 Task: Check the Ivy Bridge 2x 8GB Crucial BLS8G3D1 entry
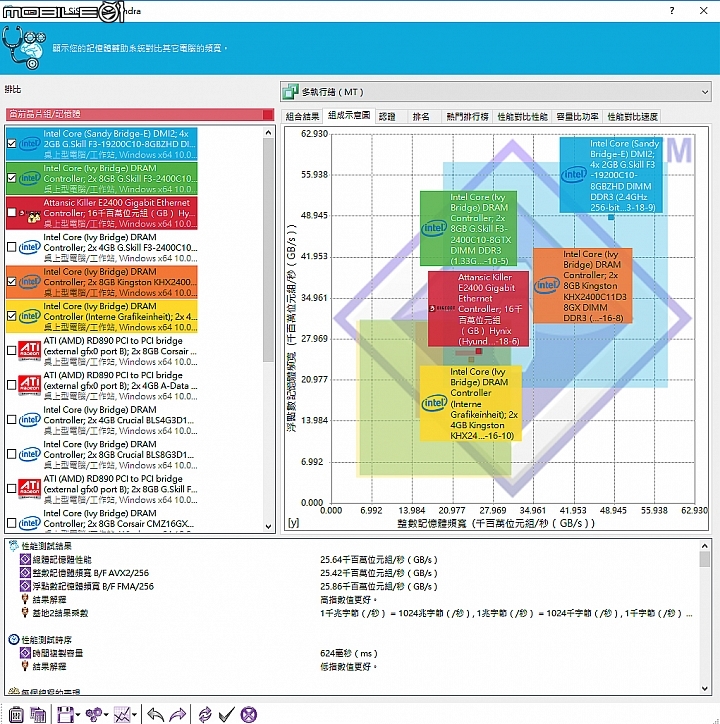click(12, 454)
